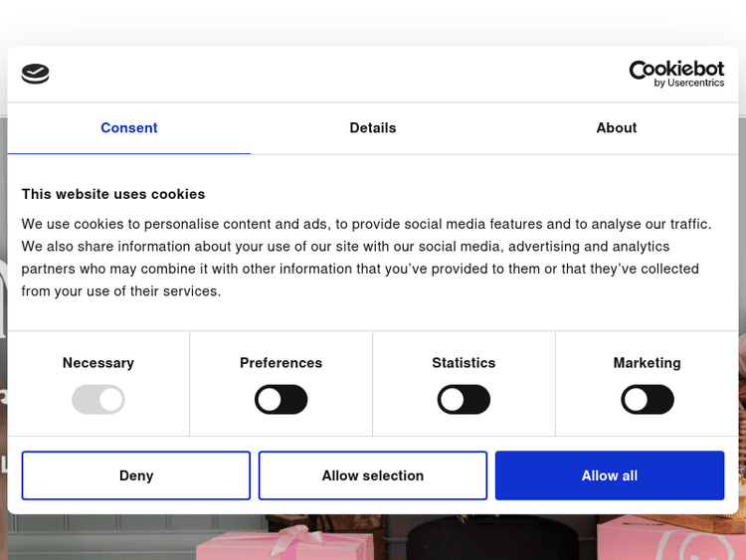Select the About tab
The width and height of the screenshot is (746, 560).
click(617, 128)
